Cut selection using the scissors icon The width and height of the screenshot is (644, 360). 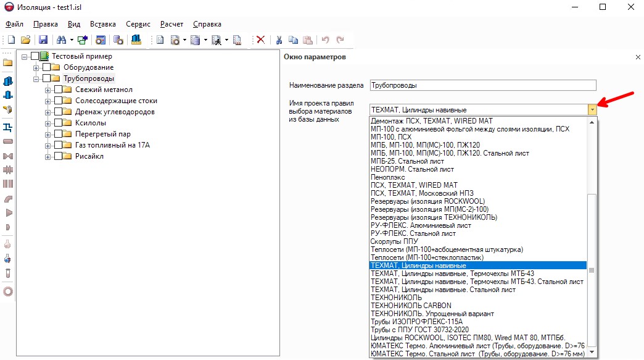(x=279, y=40)
